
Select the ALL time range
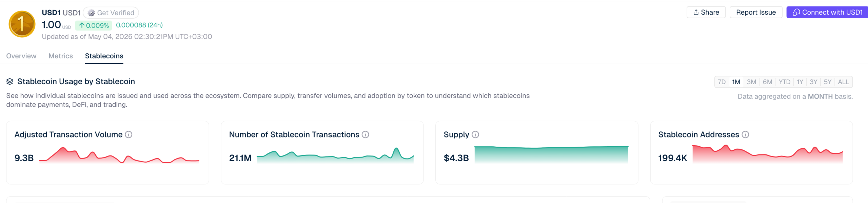click(844, 82)
